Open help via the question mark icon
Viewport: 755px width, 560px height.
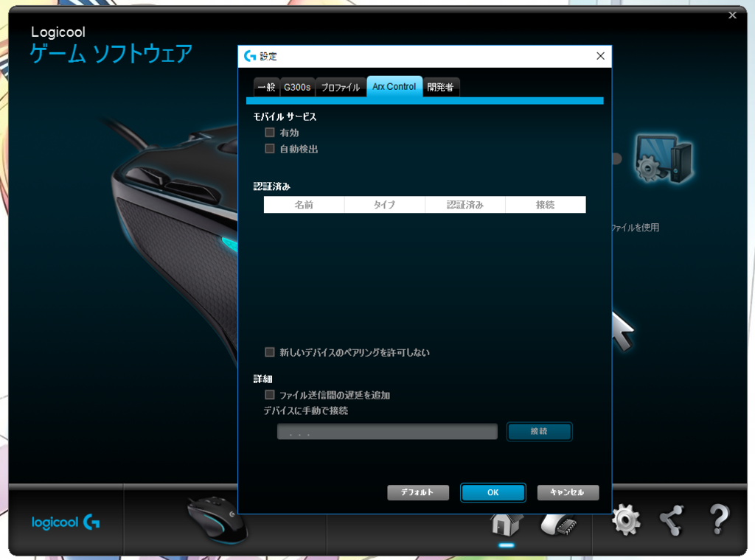pyautogui.click(x=719, y=519)
